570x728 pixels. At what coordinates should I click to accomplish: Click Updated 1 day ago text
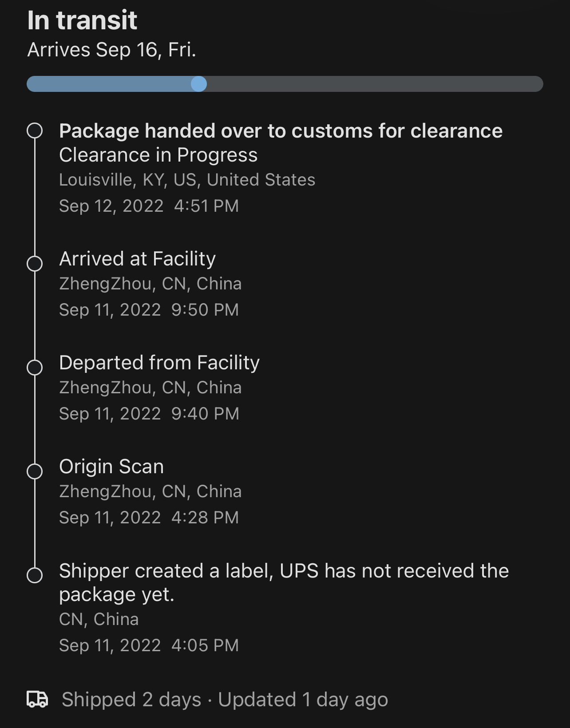[x=303, y=700]
